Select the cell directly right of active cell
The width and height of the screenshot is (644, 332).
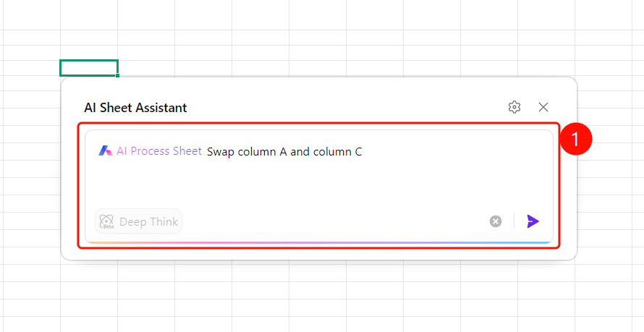[146, 68]
